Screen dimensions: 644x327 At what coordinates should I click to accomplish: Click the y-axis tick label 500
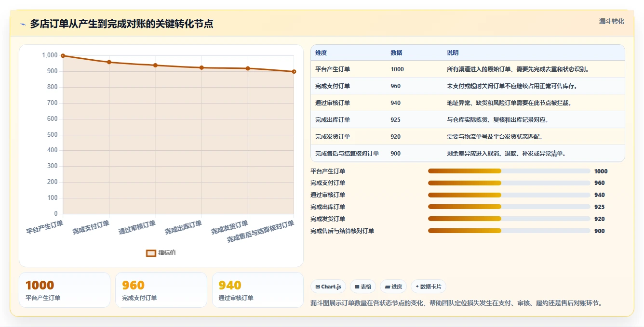pos(52,135)
